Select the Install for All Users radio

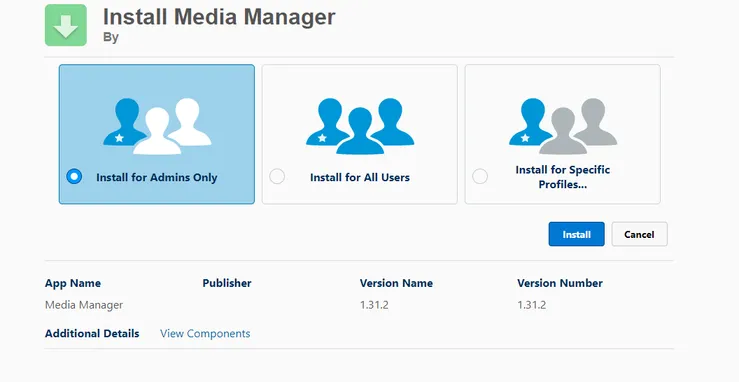[277, 177]
